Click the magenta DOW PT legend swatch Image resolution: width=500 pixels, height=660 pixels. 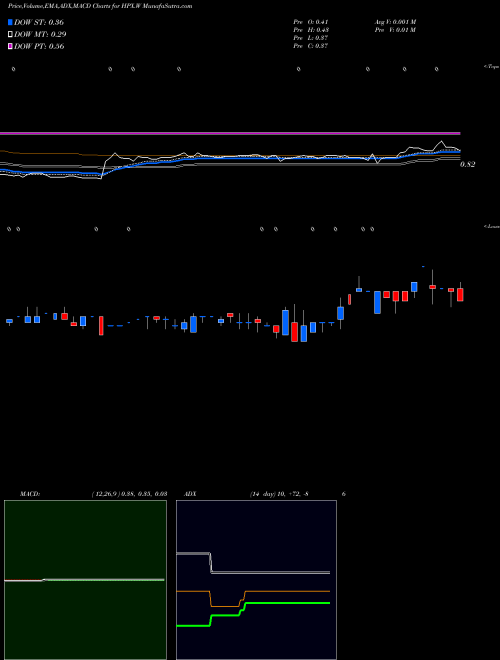(x=11, y=46)
